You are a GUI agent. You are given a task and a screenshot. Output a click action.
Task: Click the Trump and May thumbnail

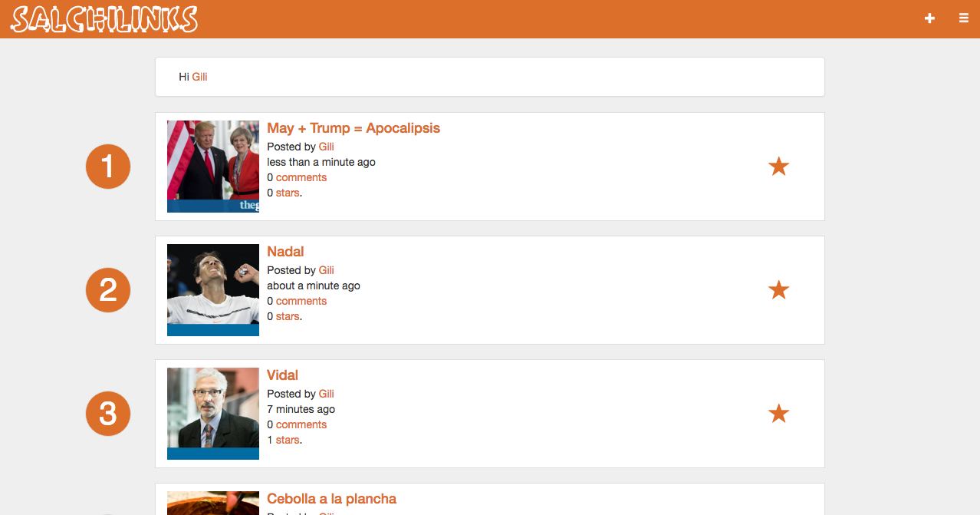213,167
